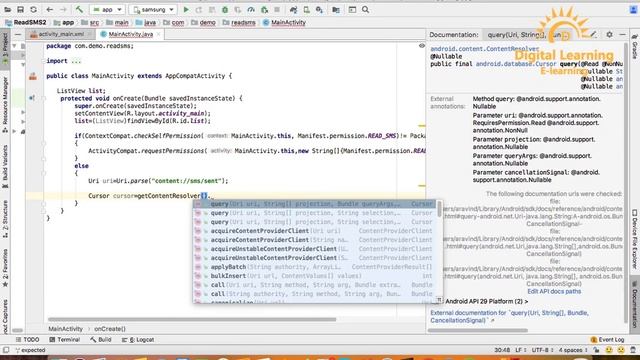
Task: Open the Logcat tool window
Action: pos(138,340)
